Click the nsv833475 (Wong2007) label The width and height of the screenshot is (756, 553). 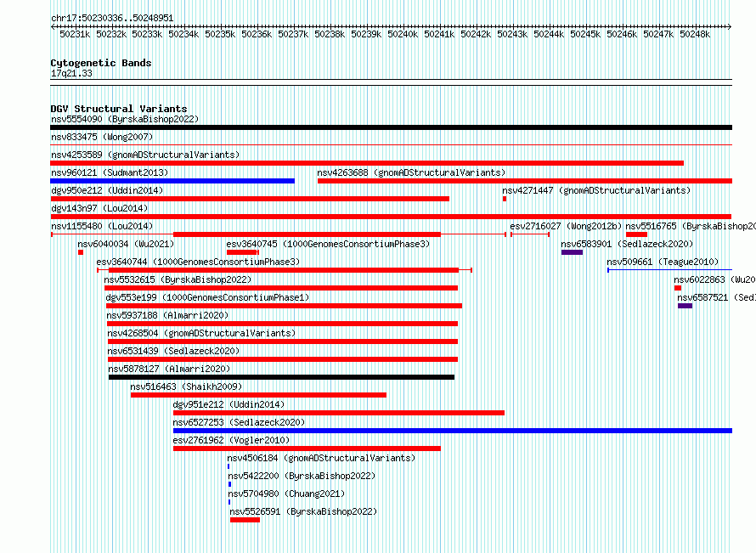click(x=102, y=137)
